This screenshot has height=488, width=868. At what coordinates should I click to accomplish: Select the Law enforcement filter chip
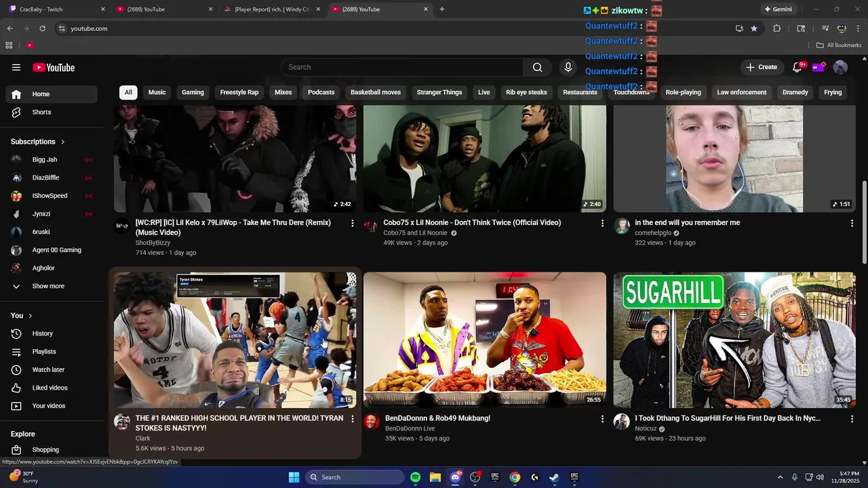click(x=742, y=92)
